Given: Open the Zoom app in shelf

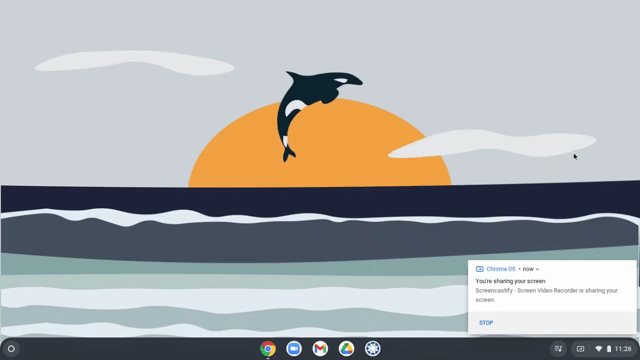Looking at the screenshot, I should (x=294, y=349).
